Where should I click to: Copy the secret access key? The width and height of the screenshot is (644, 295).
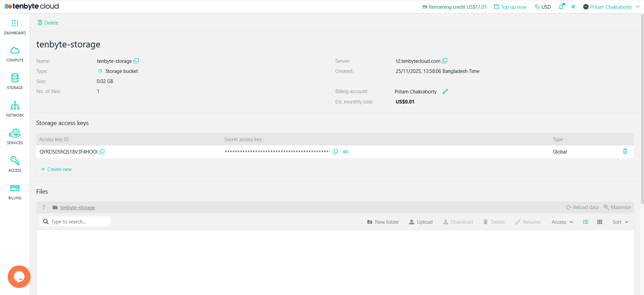click(x=335, y=152)
